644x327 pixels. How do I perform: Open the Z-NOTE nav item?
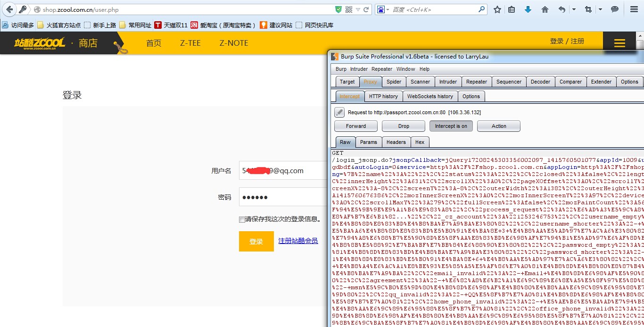[234, 43]
